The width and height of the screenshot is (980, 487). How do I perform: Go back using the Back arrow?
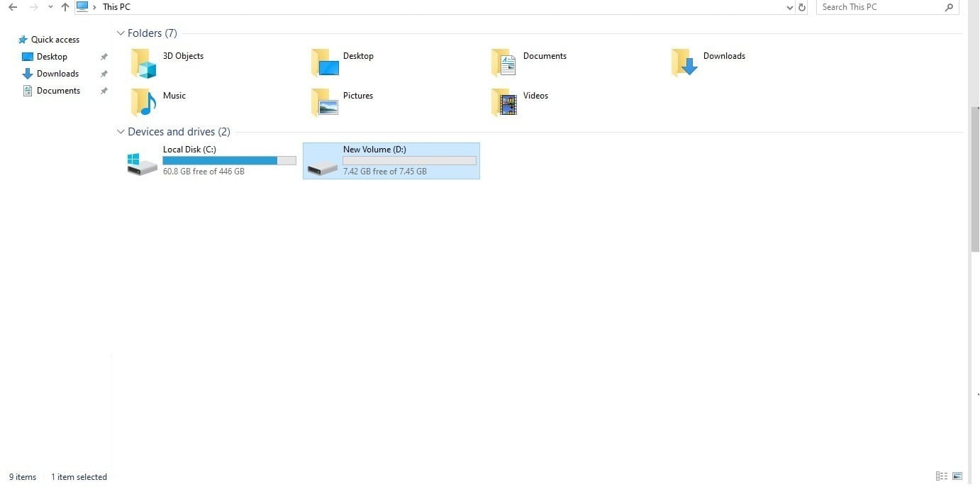(x=13, y=7)
